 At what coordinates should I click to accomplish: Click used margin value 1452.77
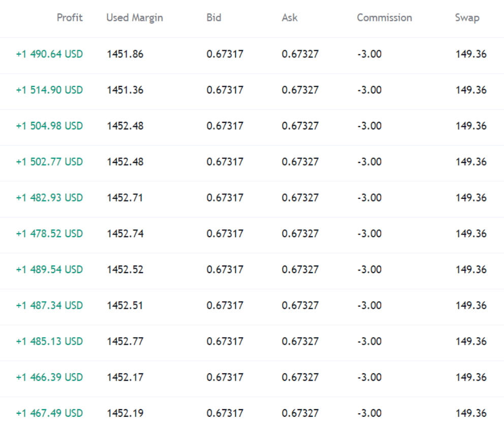coord(125,342)
